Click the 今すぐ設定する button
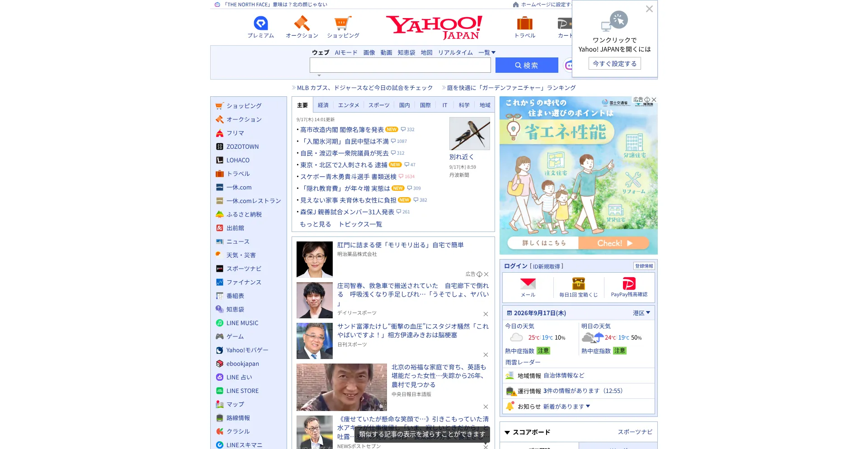The width and height of the screenshot is (868, 449). pyautogui.click(x=614, y=63)
